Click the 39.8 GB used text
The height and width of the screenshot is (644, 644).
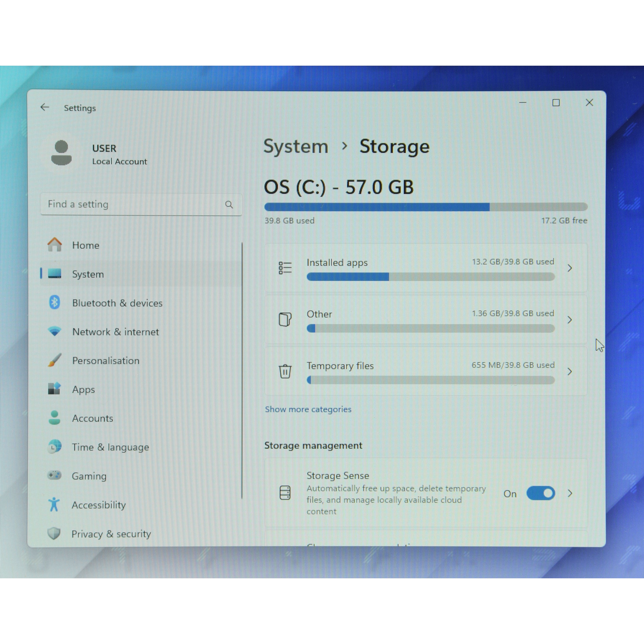click(289, 220)
